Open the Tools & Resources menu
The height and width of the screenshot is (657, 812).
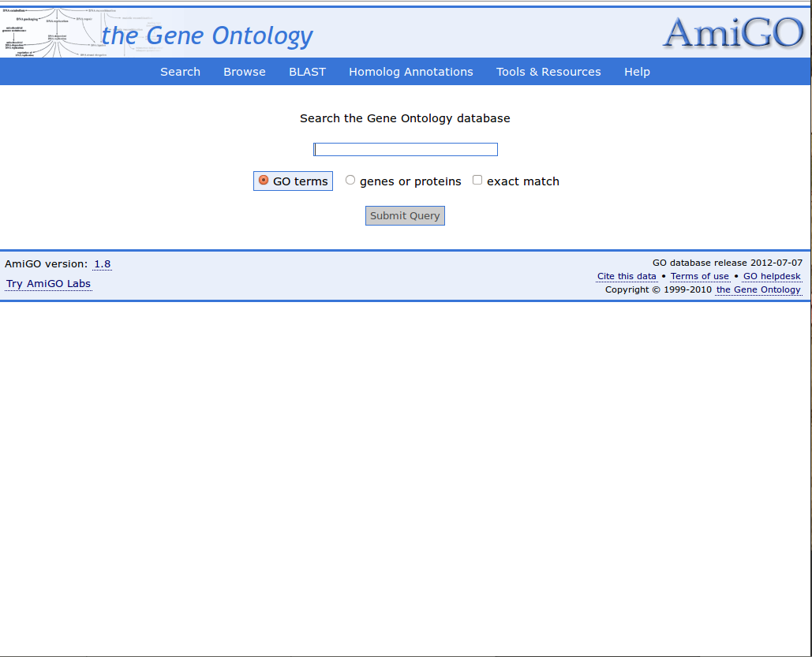coord(548,72)
